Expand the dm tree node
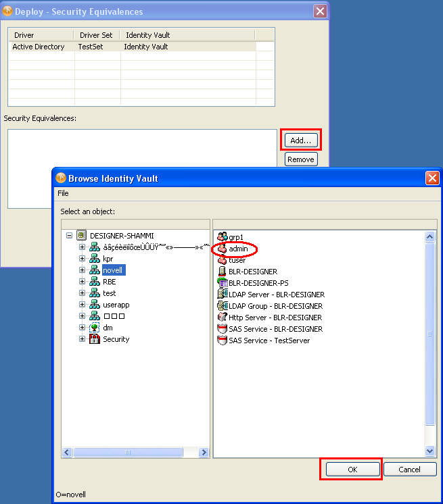 [x=82, y=328]
